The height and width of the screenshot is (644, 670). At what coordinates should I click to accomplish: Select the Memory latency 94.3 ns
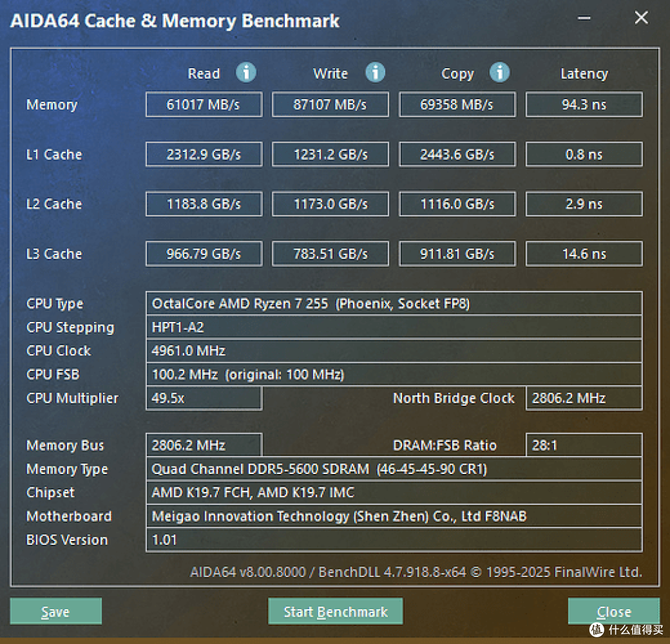(584, 104)
